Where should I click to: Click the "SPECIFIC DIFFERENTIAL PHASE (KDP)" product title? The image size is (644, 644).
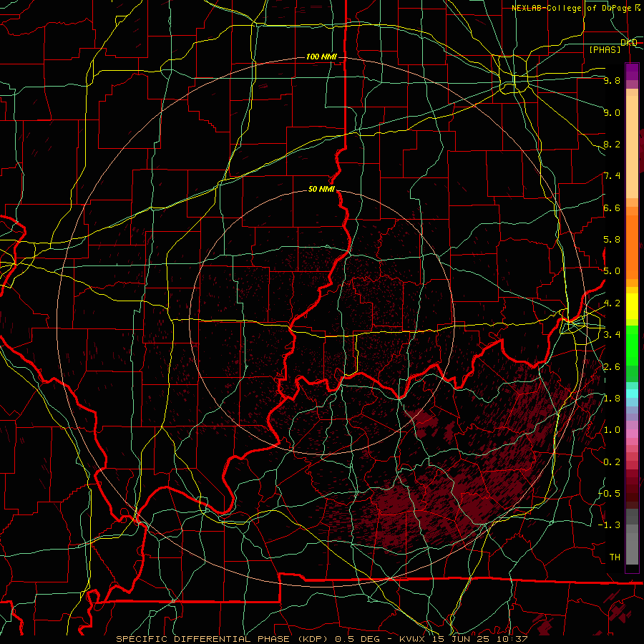[x=223, y=639]
